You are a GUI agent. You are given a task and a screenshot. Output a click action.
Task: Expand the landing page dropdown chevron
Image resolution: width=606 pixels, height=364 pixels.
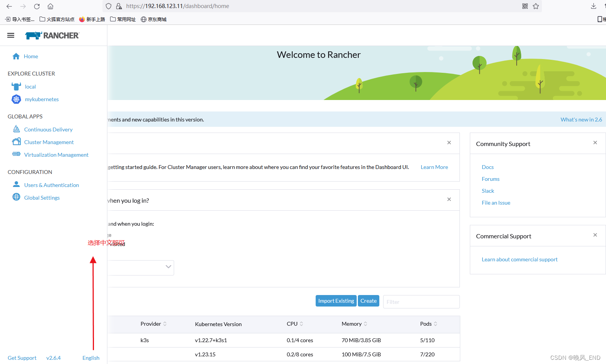[x=168, y=267]
